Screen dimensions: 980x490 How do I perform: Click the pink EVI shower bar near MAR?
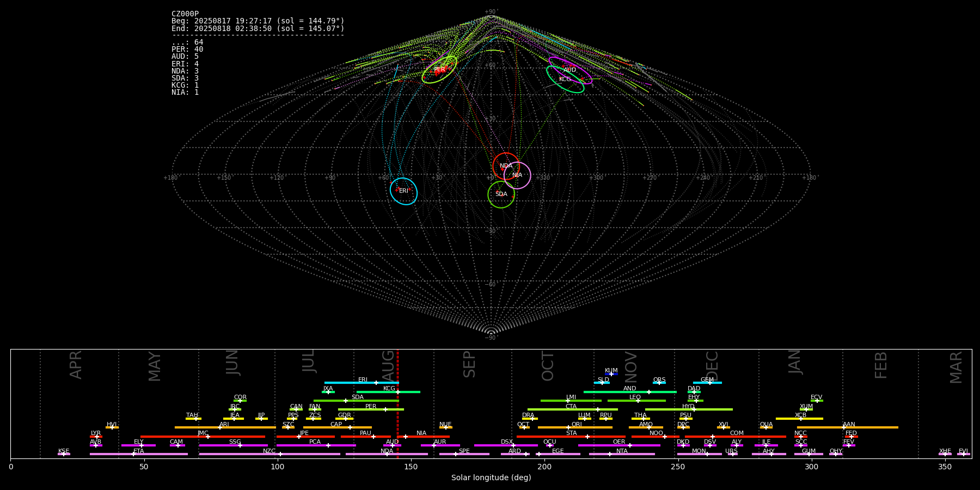pyautogui.click(x=964, y=454)
